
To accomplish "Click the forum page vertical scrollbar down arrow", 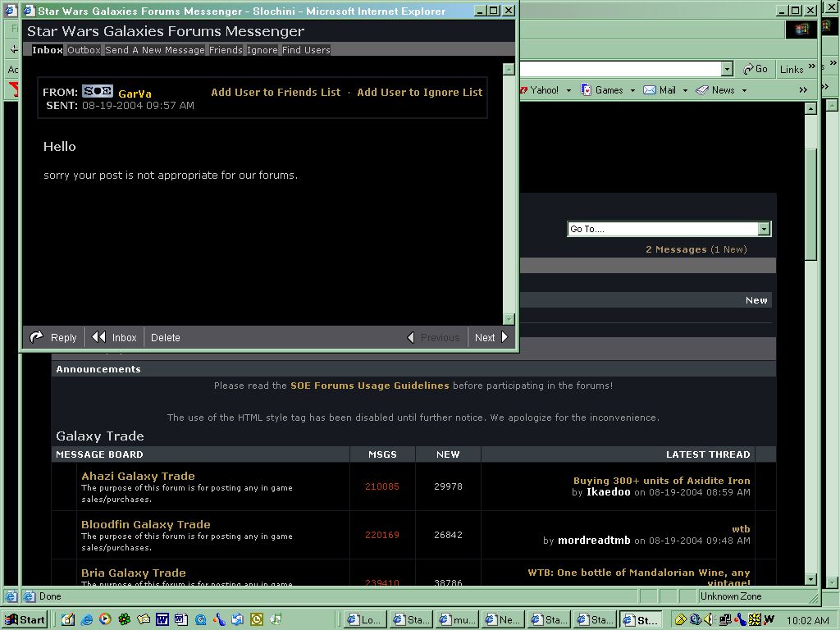I will 810,579.
